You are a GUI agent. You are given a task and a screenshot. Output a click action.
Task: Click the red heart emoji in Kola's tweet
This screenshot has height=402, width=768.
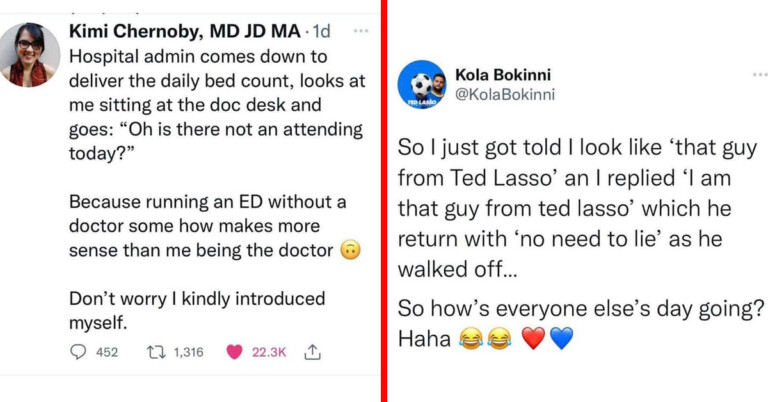click(x=535, y=338)
